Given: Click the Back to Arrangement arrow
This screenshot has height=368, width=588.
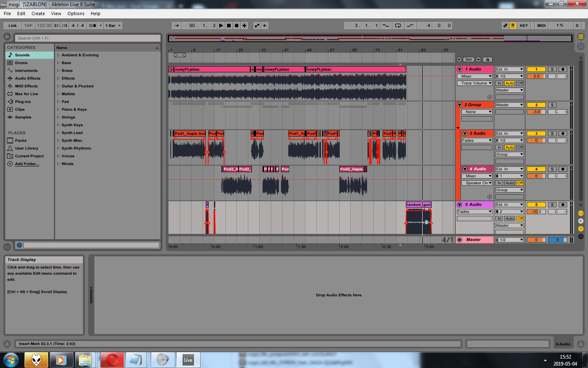Looking at the screenshot, I should click(265, 25).
